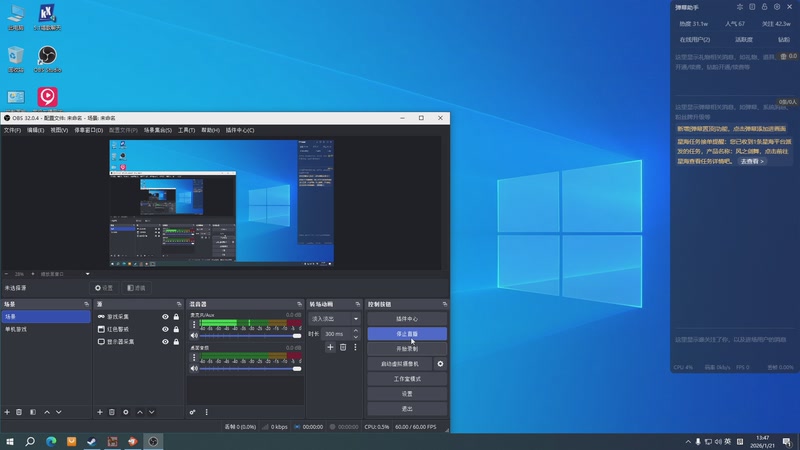Toggle lock on 游戏采集 source

click(176, 317)
